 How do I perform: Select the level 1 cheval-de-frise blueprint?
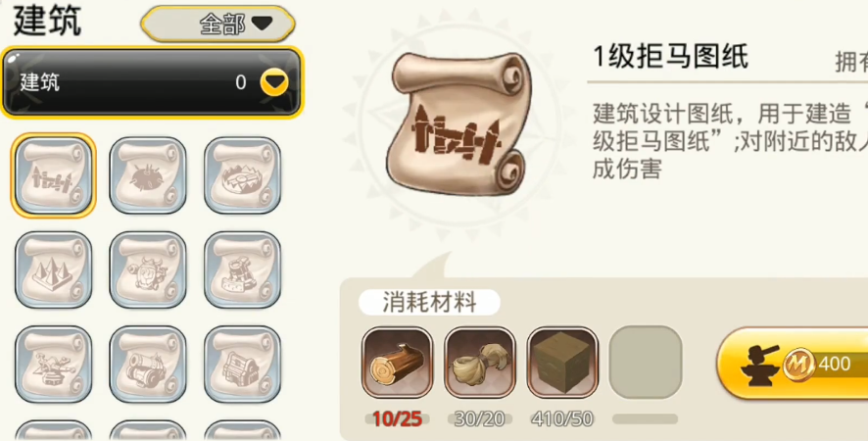tap(53, 175)
